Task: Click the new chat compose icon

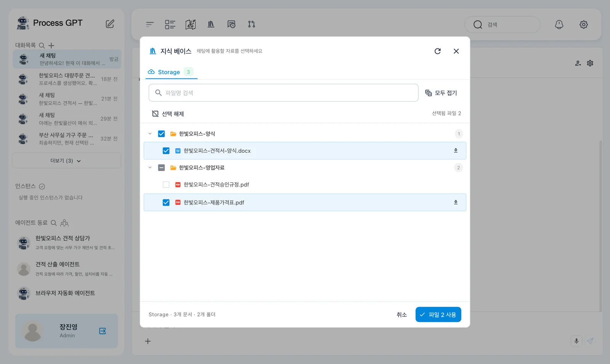Action: tap(110, 24)
